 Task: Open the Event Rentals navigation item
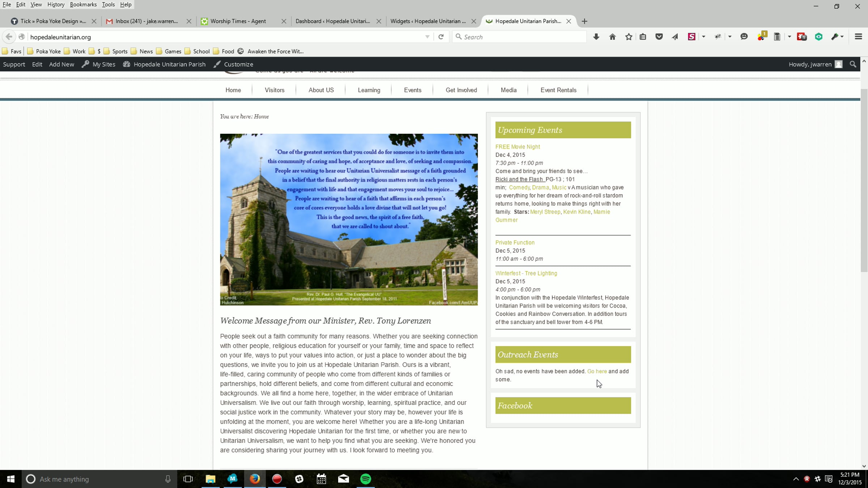coord(558,90)
